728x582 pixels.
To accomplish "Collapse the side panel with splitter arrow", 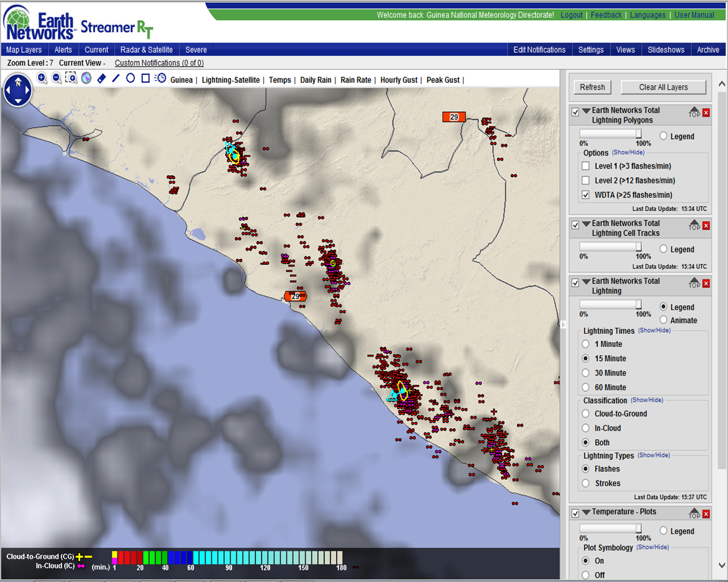I will 563,324.
